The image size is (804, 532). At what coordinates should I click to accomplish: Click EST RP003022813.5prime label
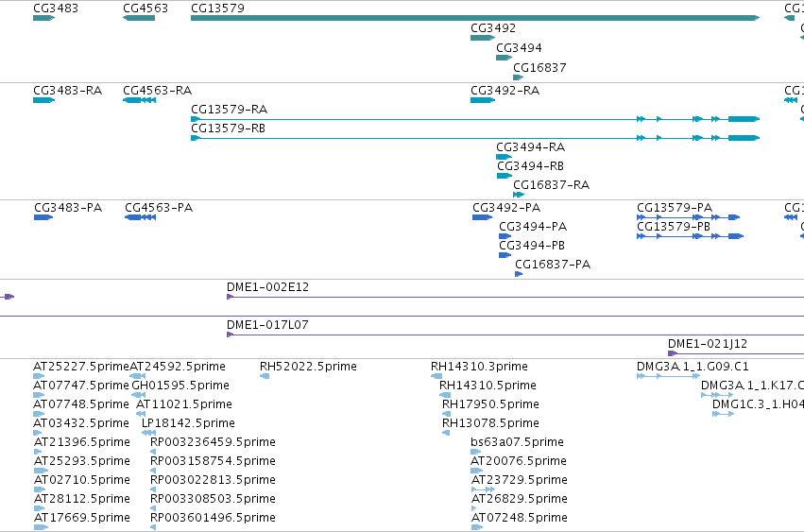213,481
